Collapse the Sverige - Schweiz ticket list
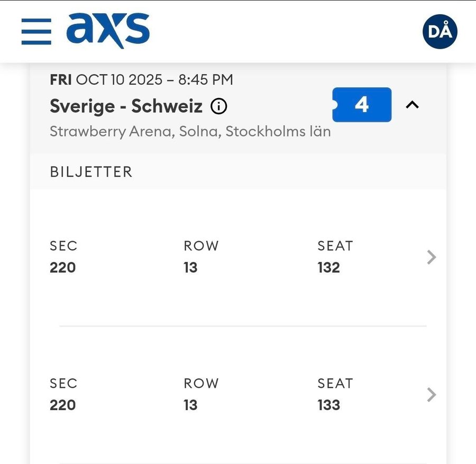 (412, 105)
